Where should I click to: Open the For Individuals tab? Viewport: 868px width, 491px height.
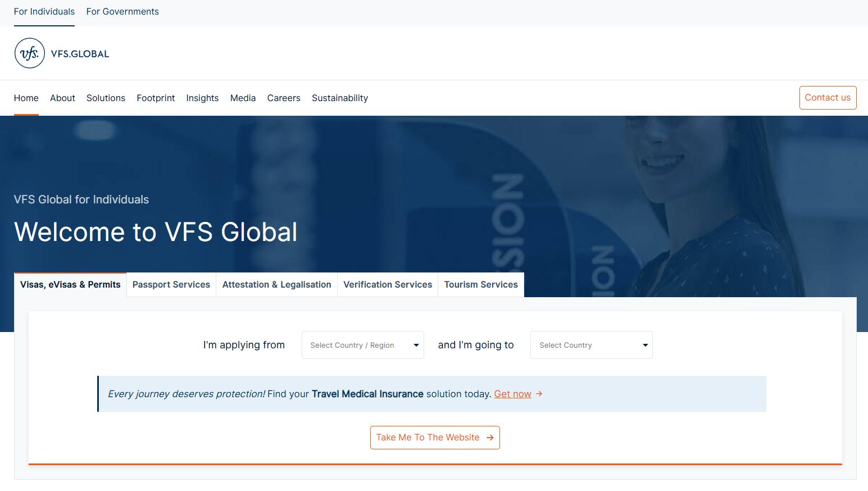[x=44, y=12]
